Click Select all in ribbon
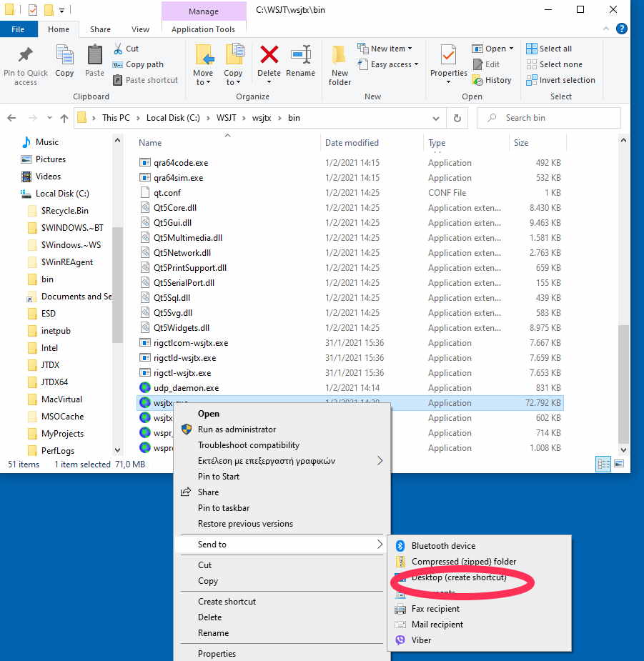The width and height of the screenshot is (644, 661). [x=549, y=49]
